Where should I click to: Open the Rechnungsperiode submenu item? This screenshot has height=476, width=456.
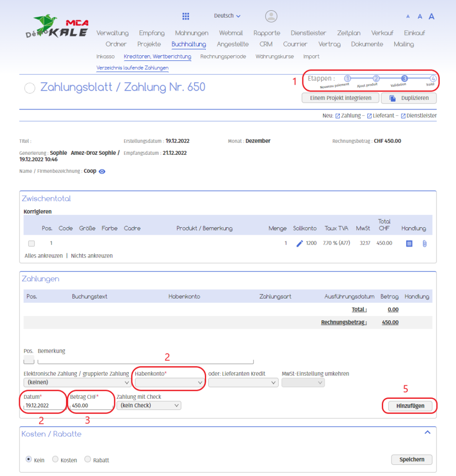pos(223,57)
